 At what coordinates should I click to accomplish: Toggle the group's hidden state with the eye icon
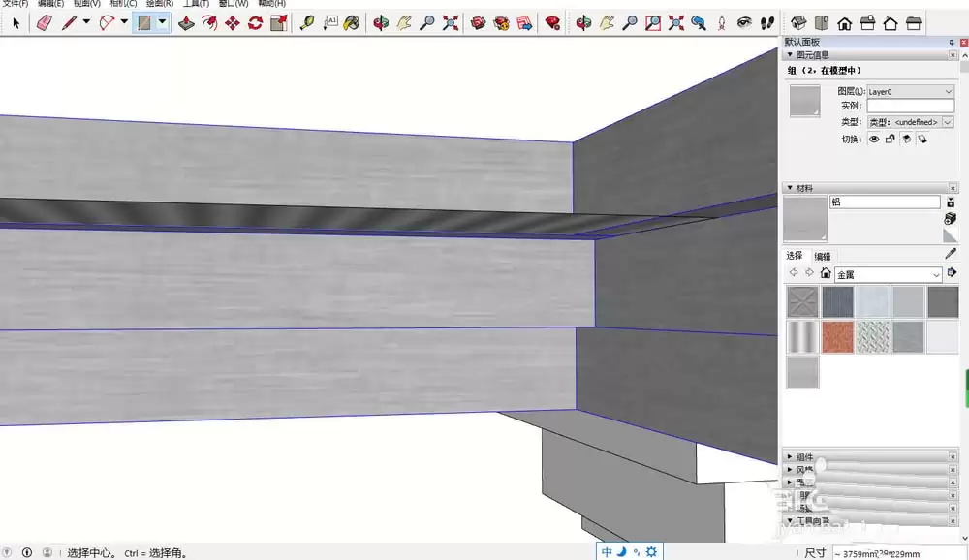(873, 139)
